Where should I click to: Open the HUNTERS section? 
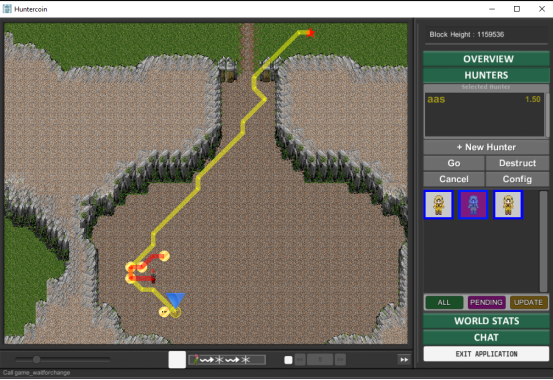[x=486, y=75]
